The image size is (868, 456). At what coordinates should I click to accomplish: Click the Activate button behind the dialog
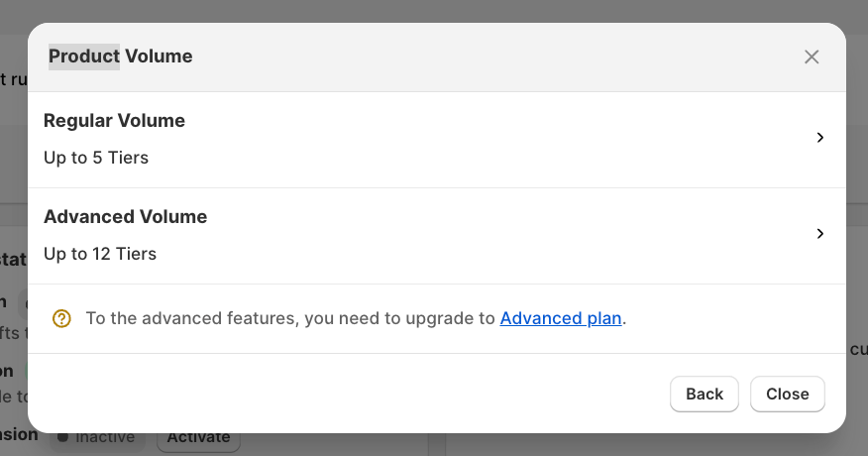coord(198,438)
